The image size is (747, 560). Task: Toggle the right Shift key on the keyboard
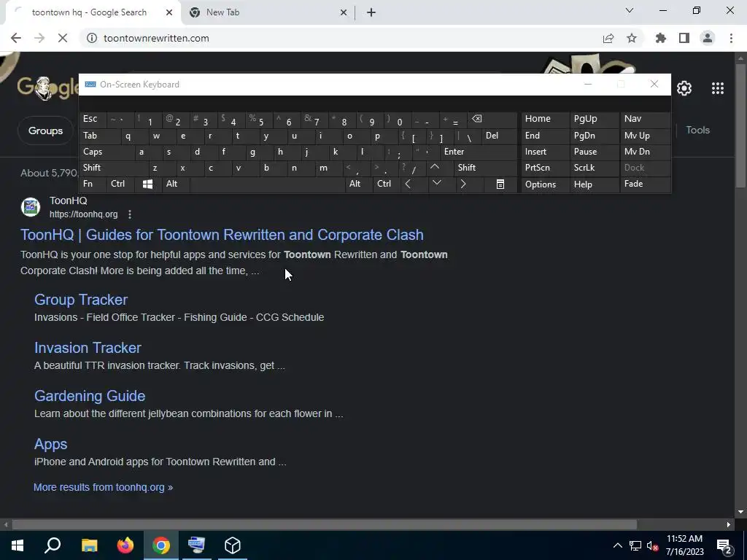pos(485,168)
